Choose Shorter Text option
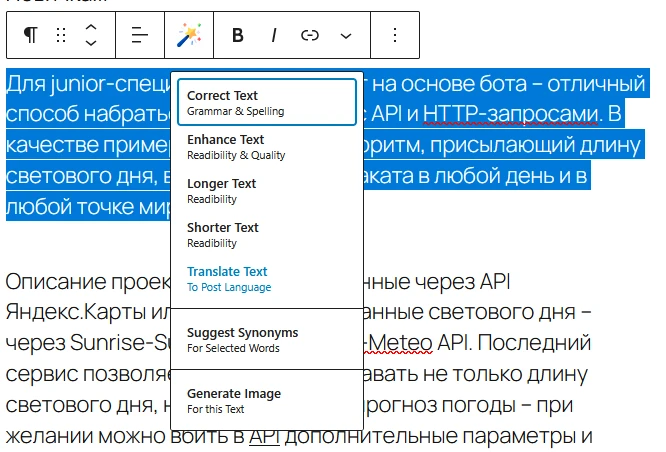The image size is (666, 452). coord(267,235)
